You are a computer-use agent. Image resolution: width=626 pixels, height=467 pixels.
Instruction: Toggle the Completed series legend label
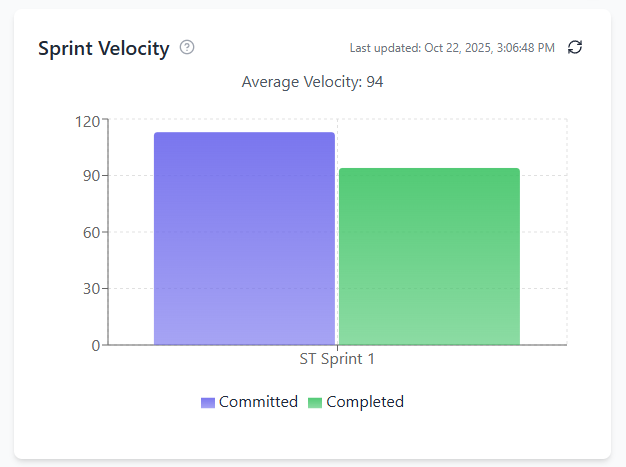click(x=365, y=402)
